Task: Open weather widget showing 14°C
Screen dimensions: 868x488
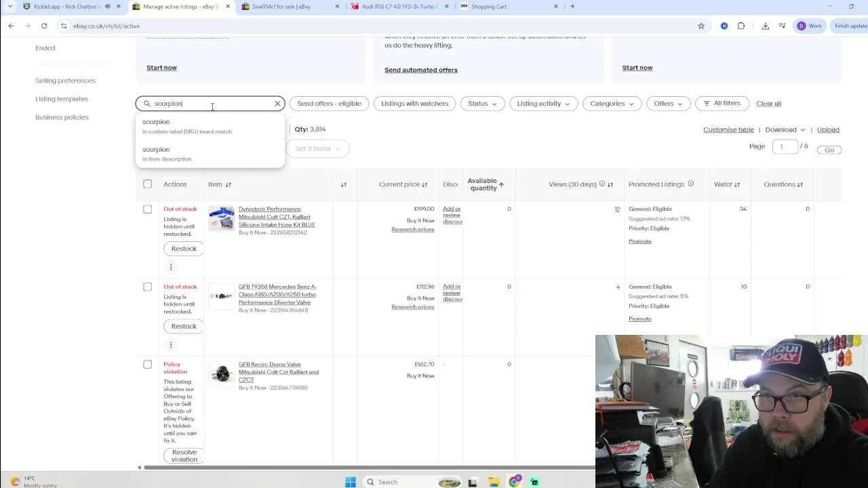Action: 34,482
